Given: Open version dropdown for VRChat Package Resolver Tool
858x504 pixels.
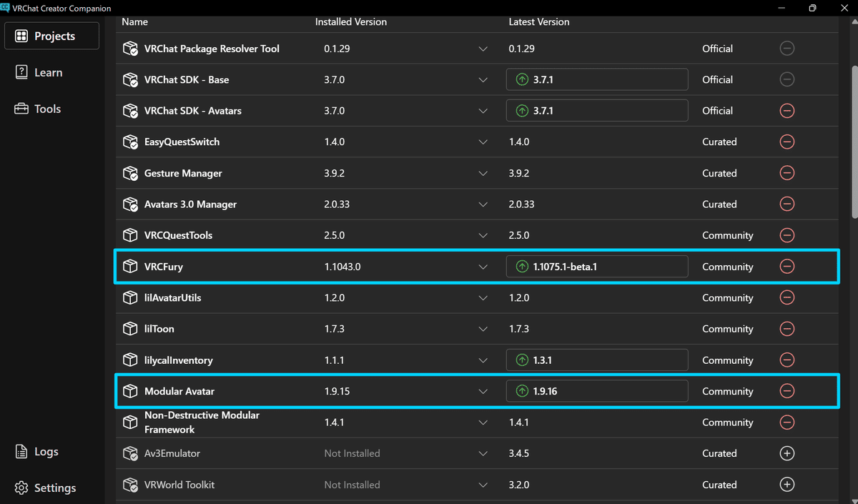Looking at the screenshot, I should point(483,49).
